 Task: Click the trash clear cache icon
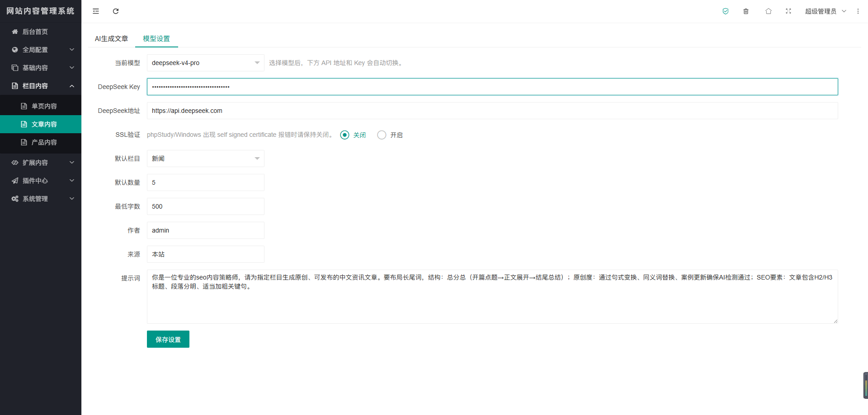746,11
